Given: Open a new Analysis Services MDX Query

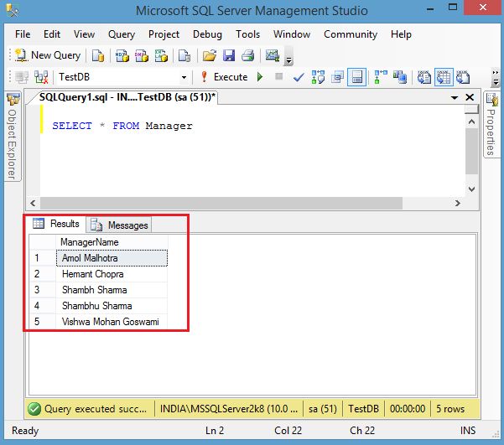Looking at the screenshot, I should point(122,55).
